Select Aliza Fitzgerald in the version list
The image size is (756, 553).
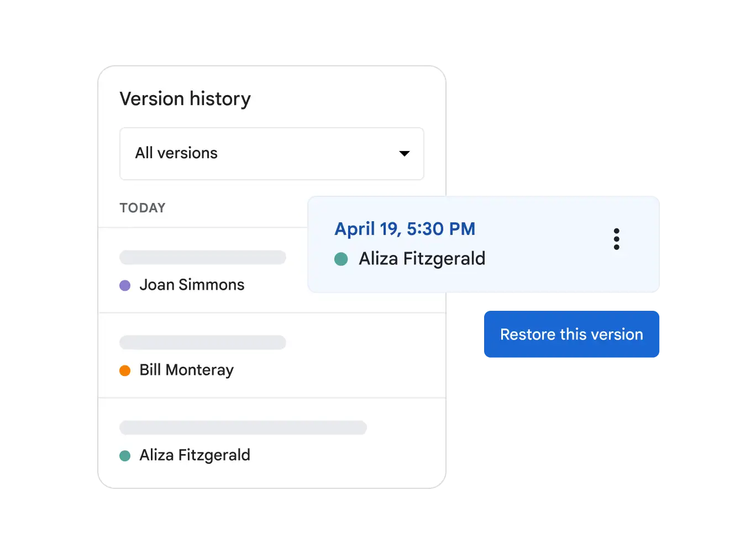(195, 455)
